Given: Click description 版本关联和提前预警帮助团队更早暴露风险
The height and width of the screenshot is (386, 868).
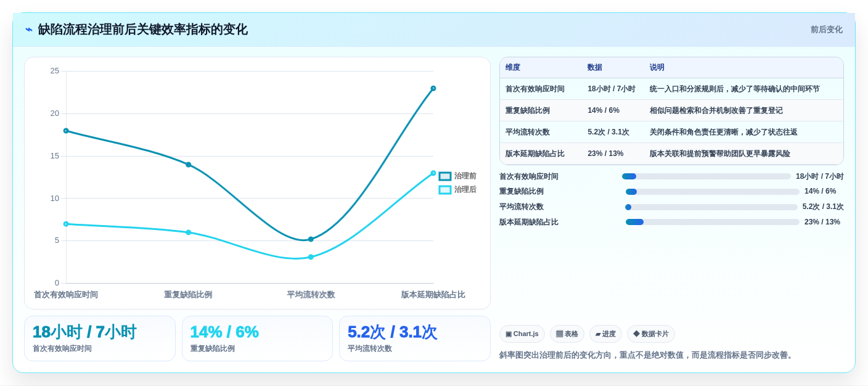Looking at the screenshot, I should tap(720, 154).
